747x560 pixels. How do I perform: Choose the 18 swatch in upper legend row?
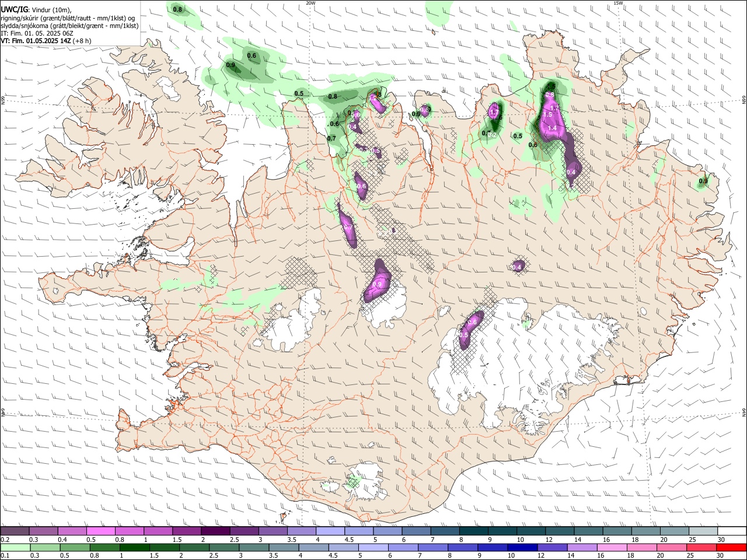coord(646,531)
